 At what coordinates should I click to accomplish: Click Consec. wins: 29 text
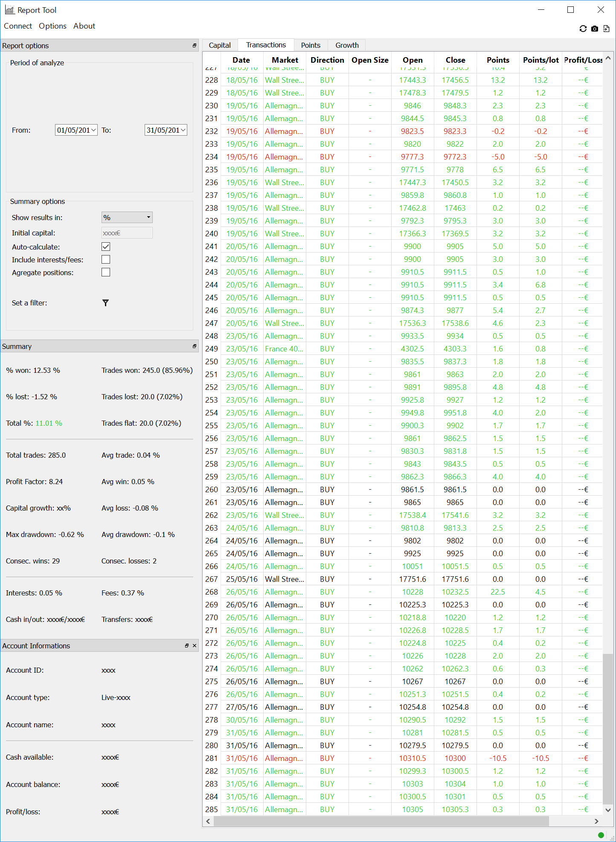[33, 561]
